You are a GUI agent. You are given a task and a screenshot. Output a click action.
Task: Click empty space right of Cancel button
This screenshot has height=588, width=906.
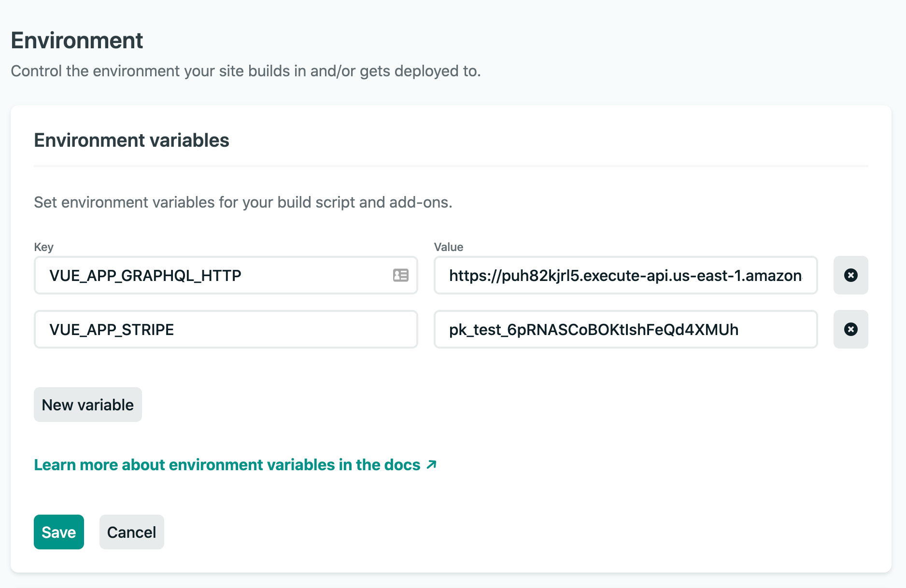point(435,532)
